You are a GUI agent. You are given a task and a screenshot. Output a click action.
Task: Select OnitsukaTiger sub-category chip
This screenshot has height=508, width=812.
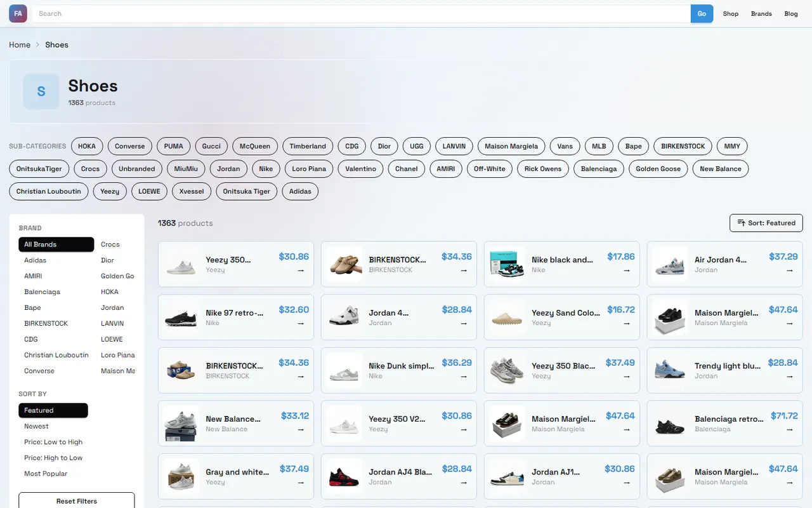39,169
